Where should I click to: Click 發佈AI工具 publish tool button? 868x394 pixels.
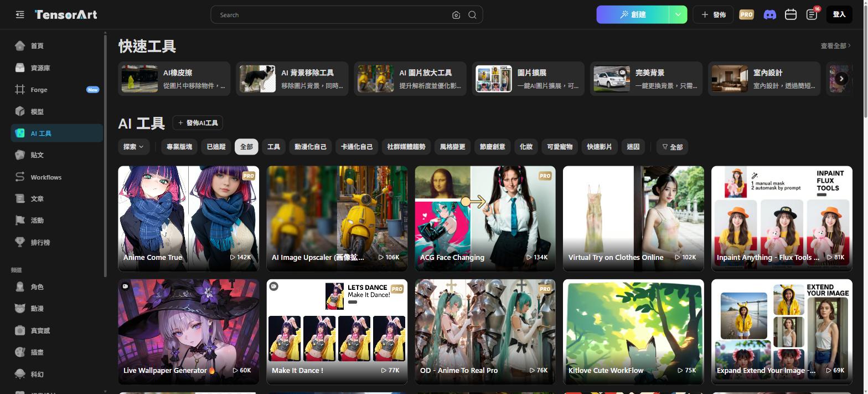[x=198, y=123]
